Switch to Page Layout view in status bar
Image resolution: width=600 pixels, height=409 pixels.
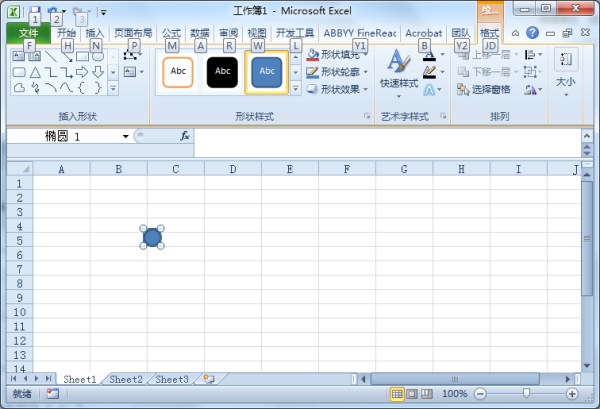pyautogui.click(x=412, y=394)
